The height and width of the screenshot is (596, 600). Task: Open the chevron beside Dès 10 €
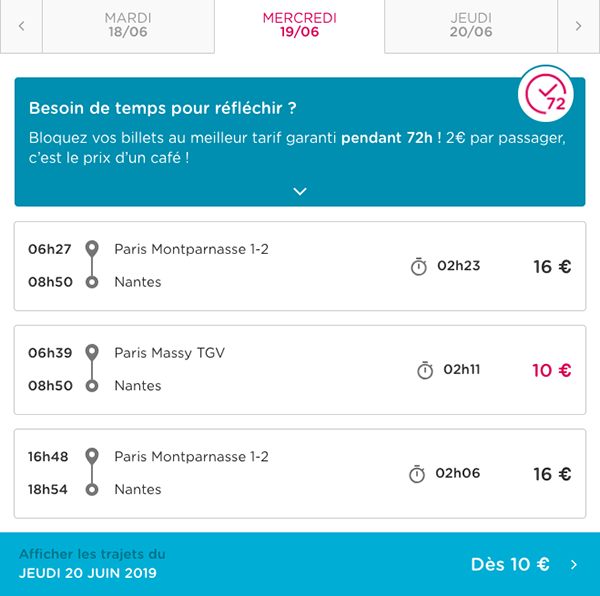(x=574, y=564)
